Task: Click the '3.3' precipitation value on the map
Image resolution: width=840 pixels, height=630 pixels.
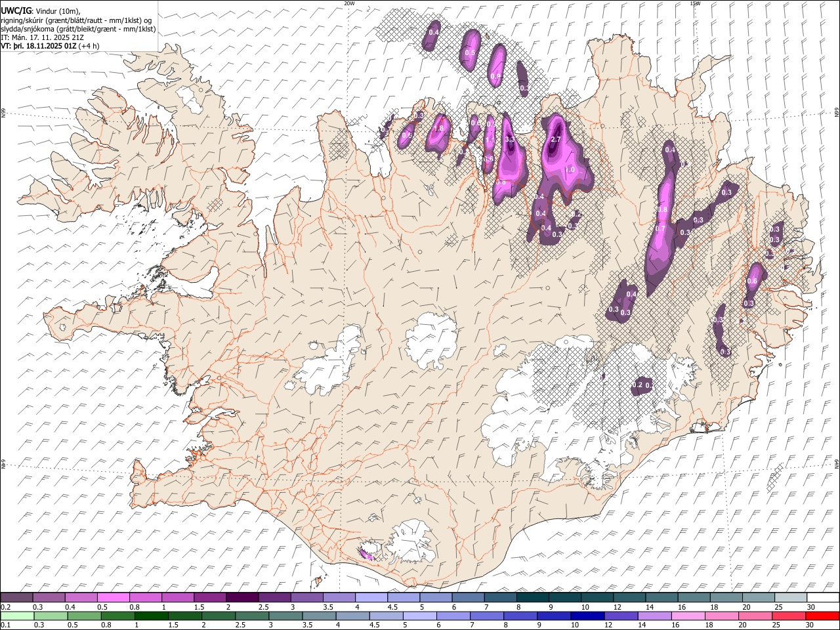Action: coord(510,139)
